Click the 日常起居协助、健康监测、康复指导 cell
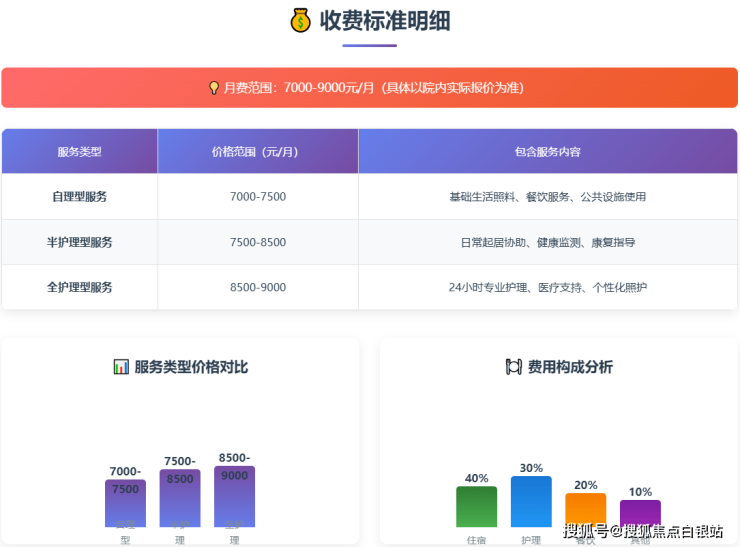Image resolution: width=740 pixels, height=547 pixels. (547, 242)
